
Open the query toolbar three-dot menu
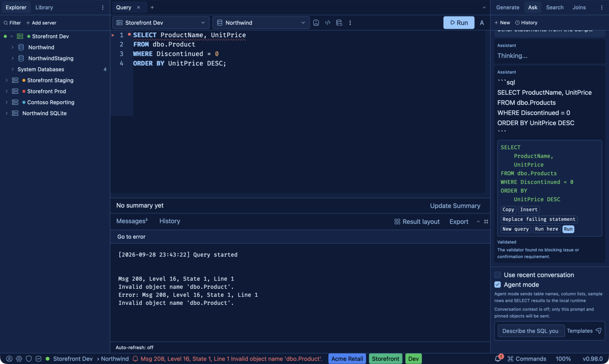point(350,23)
